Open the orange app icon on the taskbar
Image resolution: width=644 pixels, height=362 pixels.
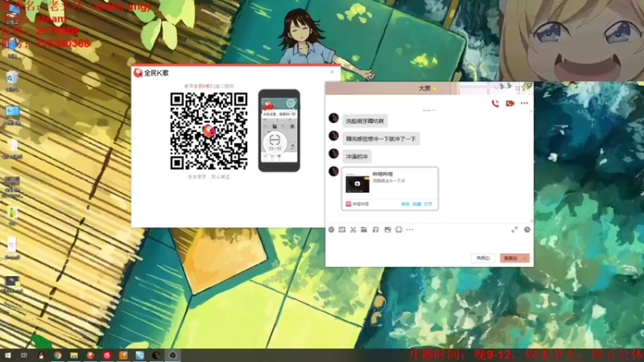123,355
